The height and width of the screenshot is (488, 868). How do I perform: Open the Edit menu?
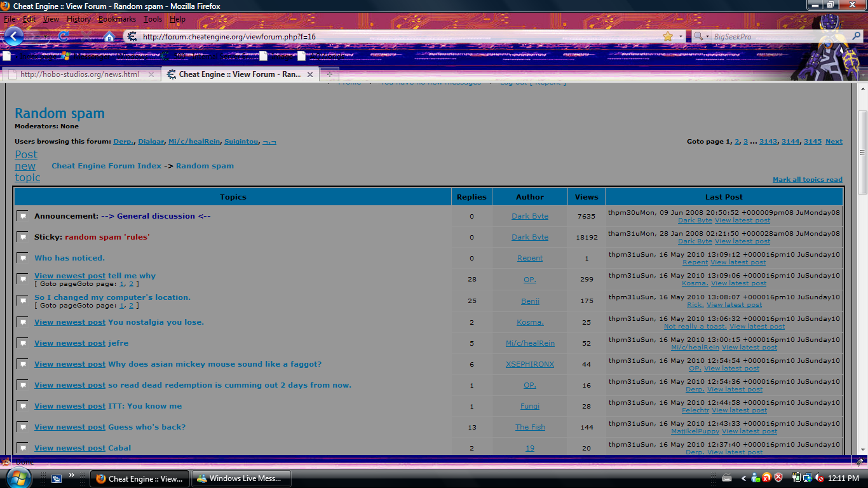(x=29, y=19)
